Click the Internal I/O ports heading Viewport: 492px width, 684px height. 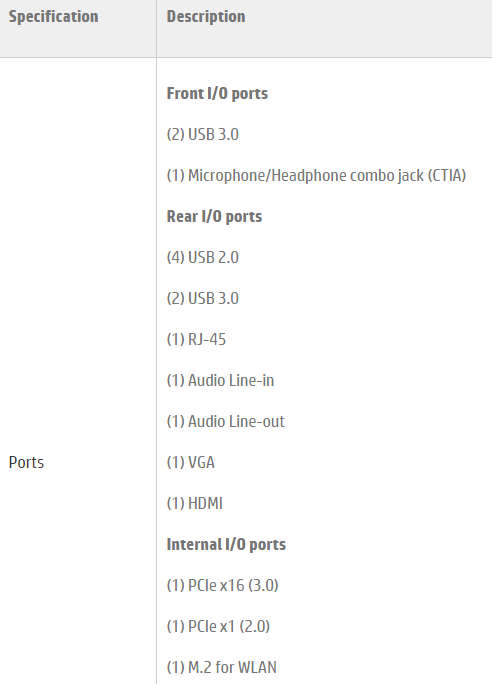(x=226, y=544)
